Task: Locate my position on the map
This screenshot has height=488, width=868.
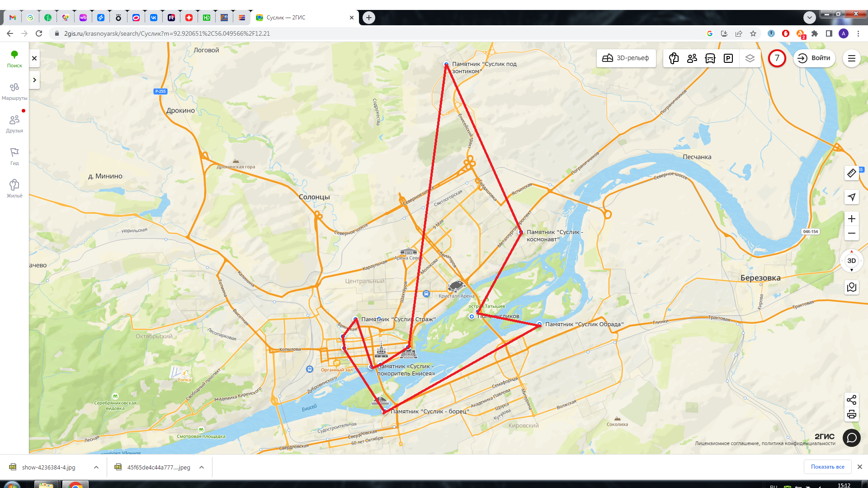Action: 852,197
